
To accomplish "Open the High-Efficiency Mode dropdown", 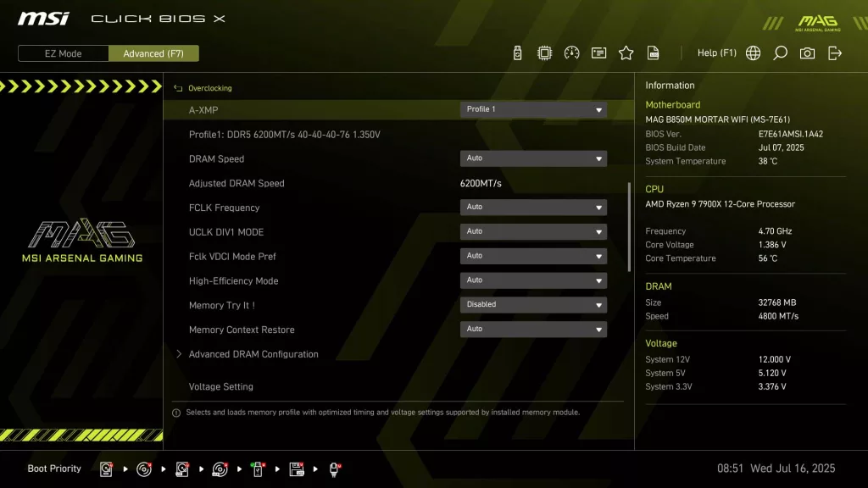I will pyautogui.click(x=533, y=280).
